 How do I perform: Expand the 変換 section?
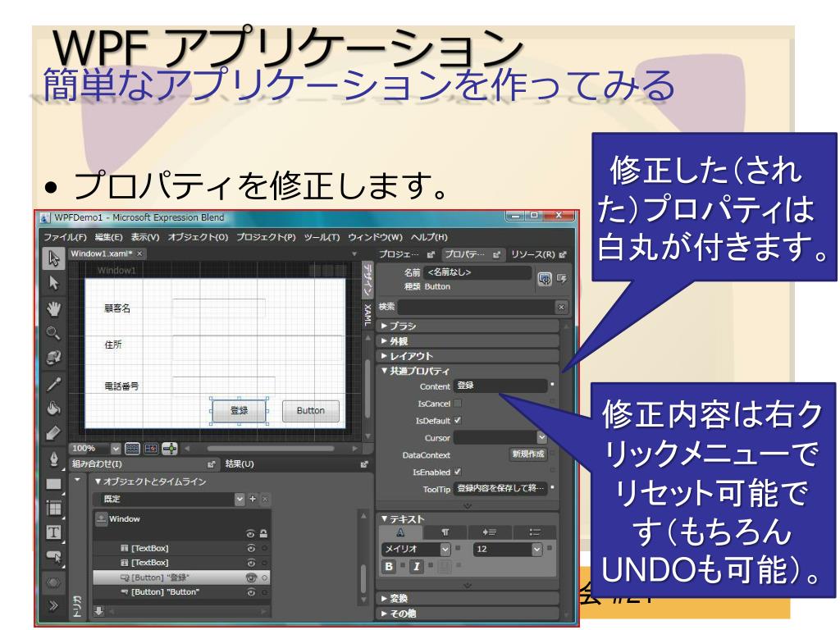384,598
